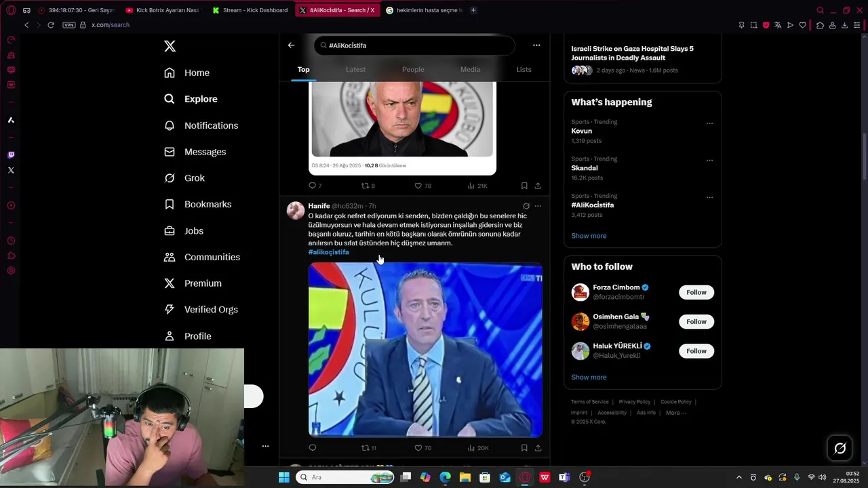Viewport: 868px width, 488px height.
Task: View Hanife's post 20K analytics
Action: tap(477, 448)
